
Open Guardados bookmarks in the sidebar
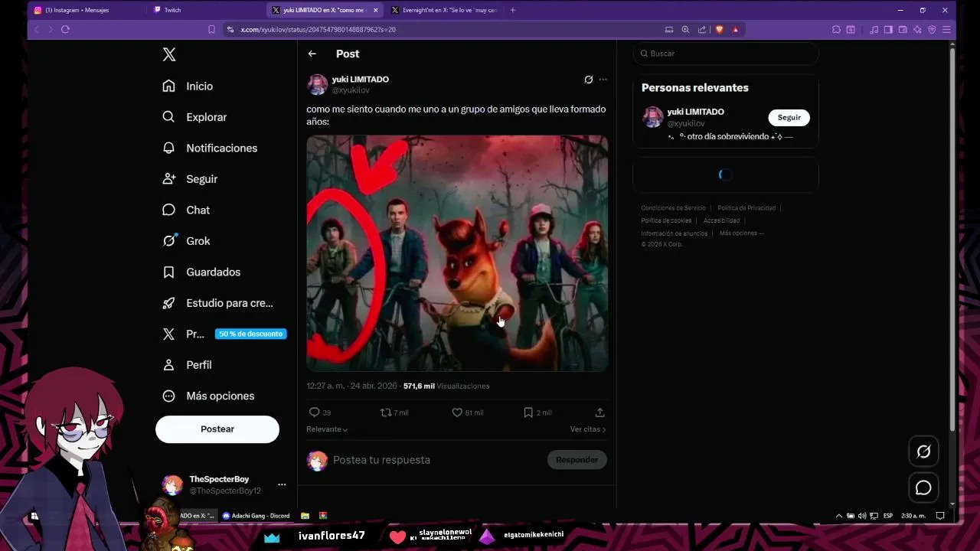click(x=202, y=272)
